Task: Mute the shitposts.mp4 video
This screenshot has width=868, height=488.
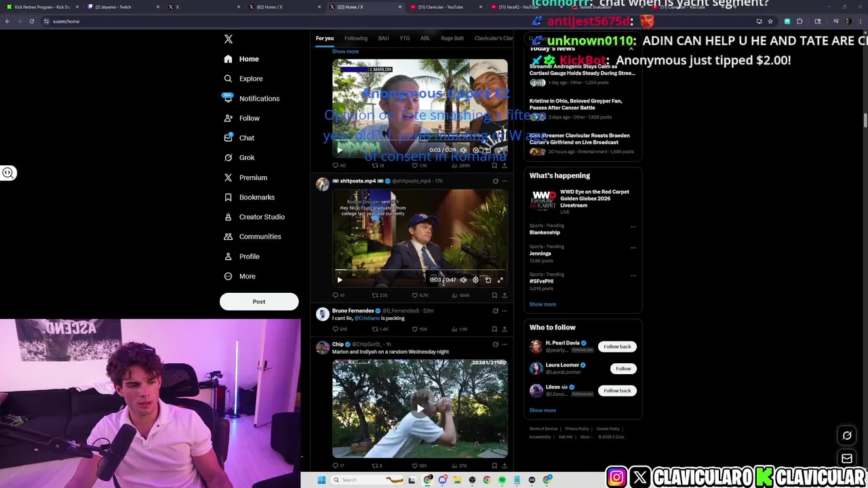Action: click(463, 280)
